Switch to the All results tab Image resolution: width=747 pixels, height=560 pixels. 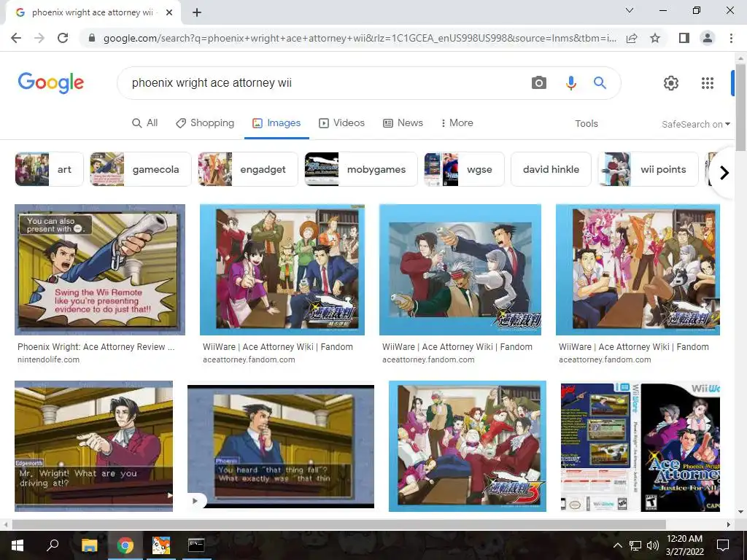pos(145,122)
